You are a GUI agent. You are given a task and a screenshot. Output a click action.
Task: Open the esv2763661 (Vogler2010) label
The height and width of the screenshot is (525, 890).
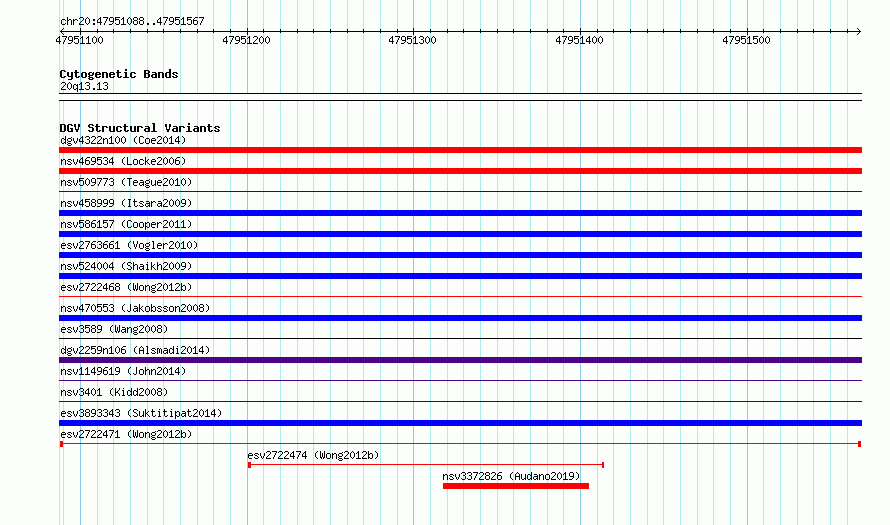coord(129,245)
